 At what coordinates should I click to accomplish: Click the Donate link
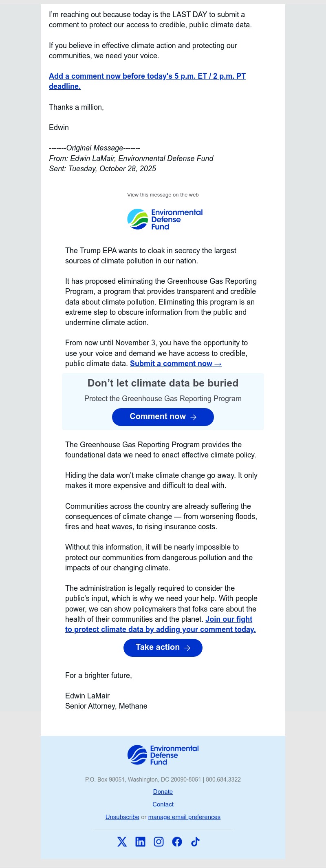pos(163,791)
